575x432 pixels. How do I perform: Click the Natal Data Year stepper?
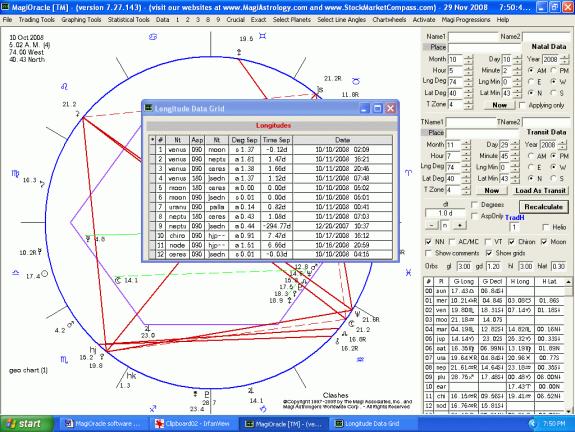[x=564, y=59]
